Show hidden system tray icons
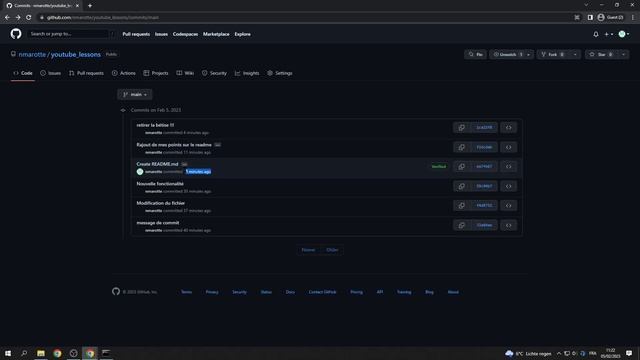 (559, 353)
